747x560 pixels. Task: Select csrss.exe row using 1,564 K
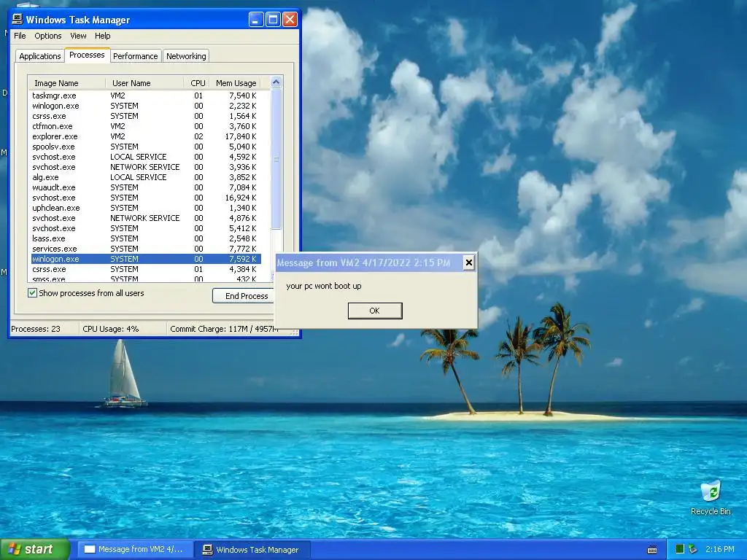[146, 116]
